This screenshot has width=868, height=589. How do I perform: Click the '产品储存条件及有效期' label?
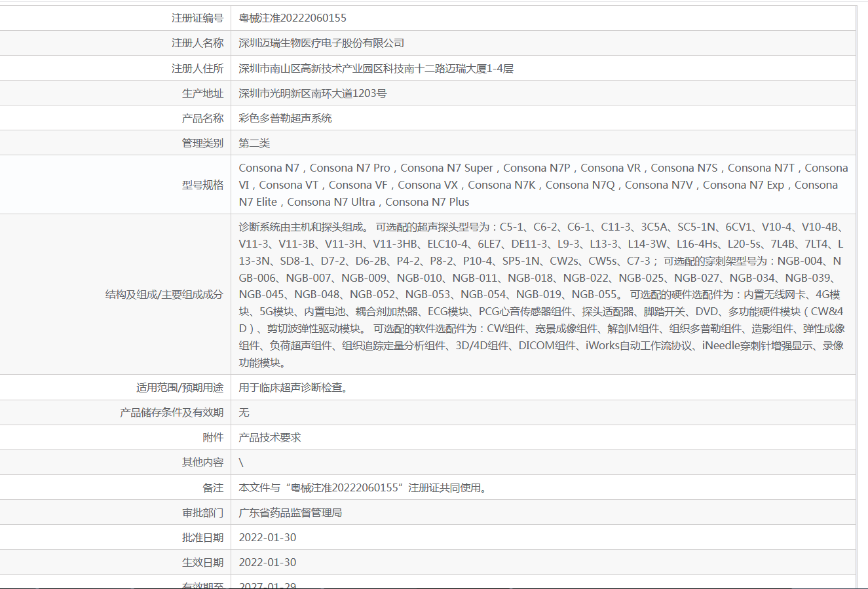tap(172, 413)
